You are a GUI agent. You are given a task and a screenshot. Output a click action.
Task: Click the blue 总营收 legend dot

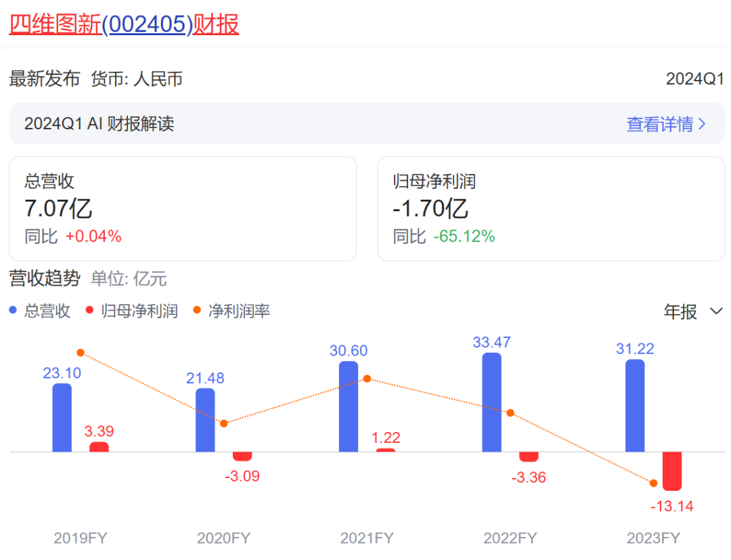tap(13, 310)
